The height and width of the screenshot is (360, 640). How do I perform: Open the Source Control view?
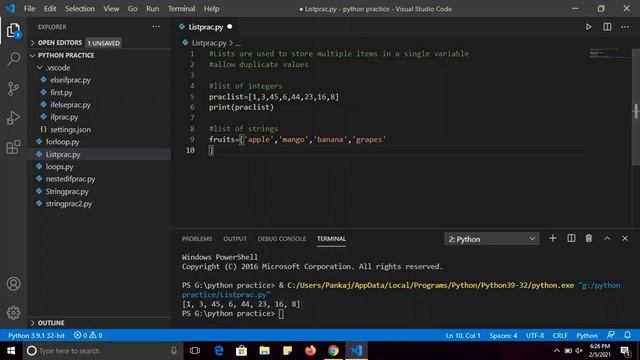click(x=13, y=88)
